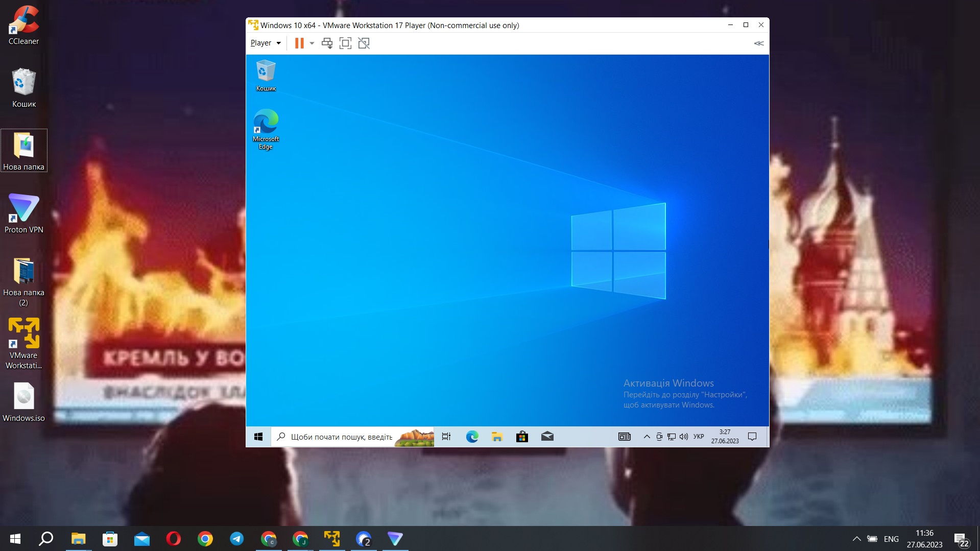Open Telegram on host taskbar
Viewport: 980px width, 551px height.
point(236,539)
